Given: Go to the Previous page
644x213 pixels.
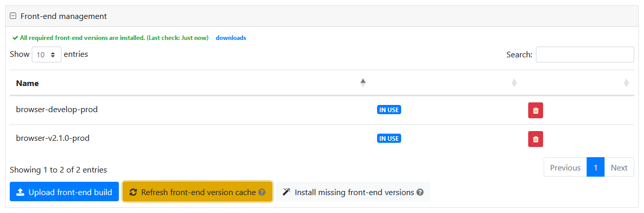Looking at the screenshot, I should pyautogui.click(x=565, y=167).
